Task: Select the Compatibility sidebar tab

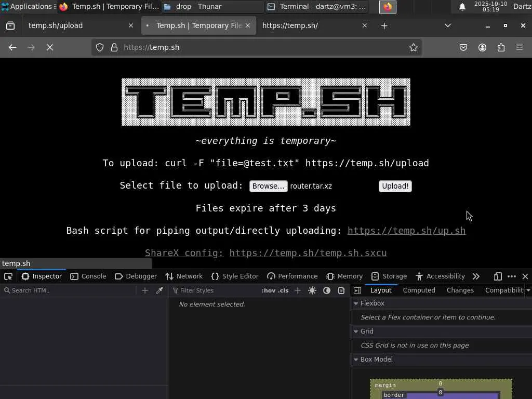Action: pos(505,290)
